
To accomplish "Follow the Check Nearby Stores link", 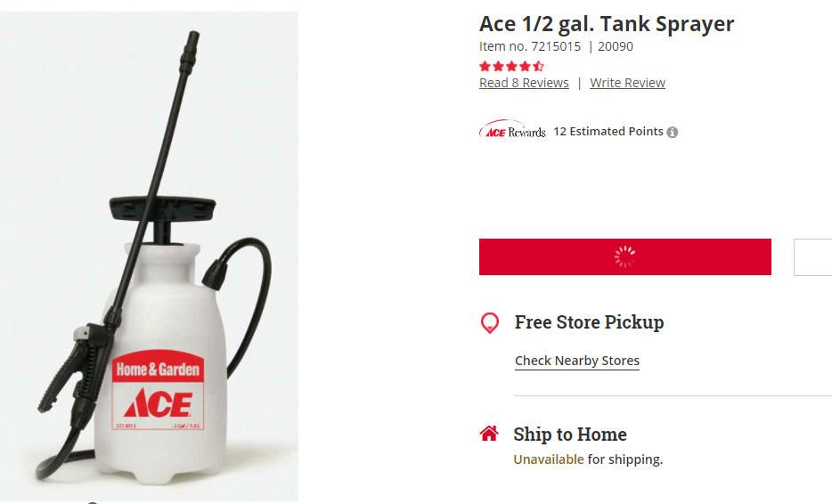I will (x=577, y=361).
